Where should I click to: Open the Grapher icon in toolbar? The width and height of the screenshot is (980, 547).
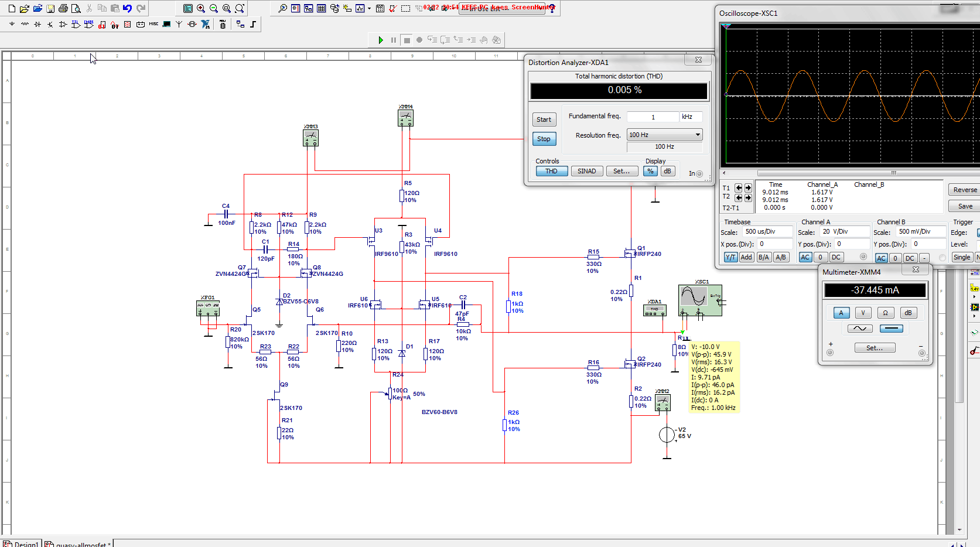360,9
